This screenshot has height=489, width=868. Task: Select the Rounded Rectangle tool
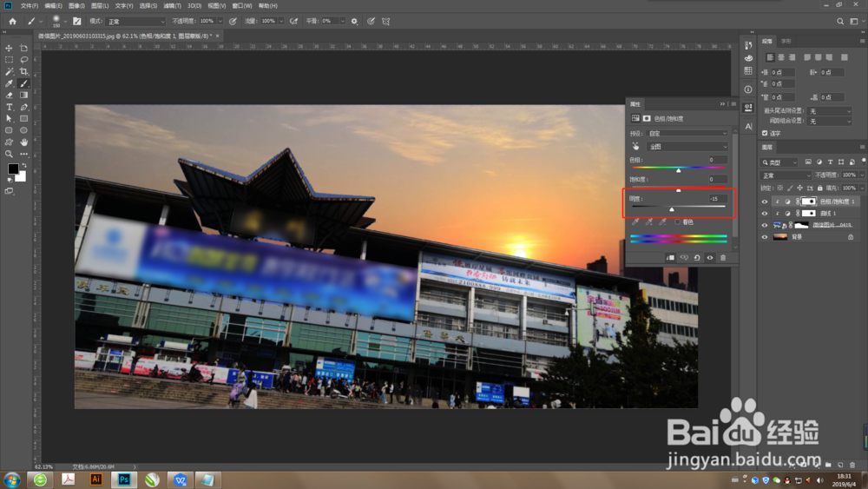[9, 130]
